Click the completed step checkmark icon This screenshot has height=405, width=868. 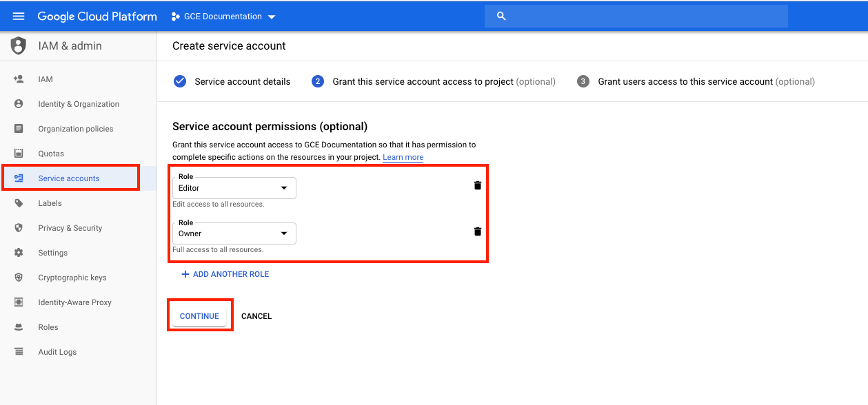click(180, 81)
